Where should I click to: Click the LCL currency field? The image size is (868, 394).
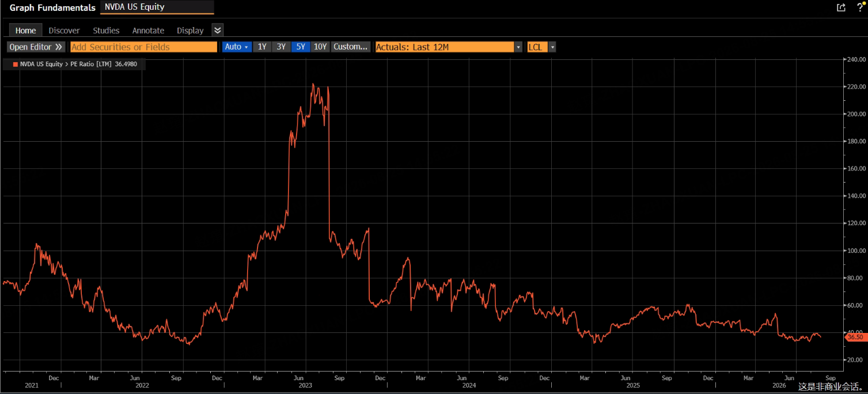(537, 47)
